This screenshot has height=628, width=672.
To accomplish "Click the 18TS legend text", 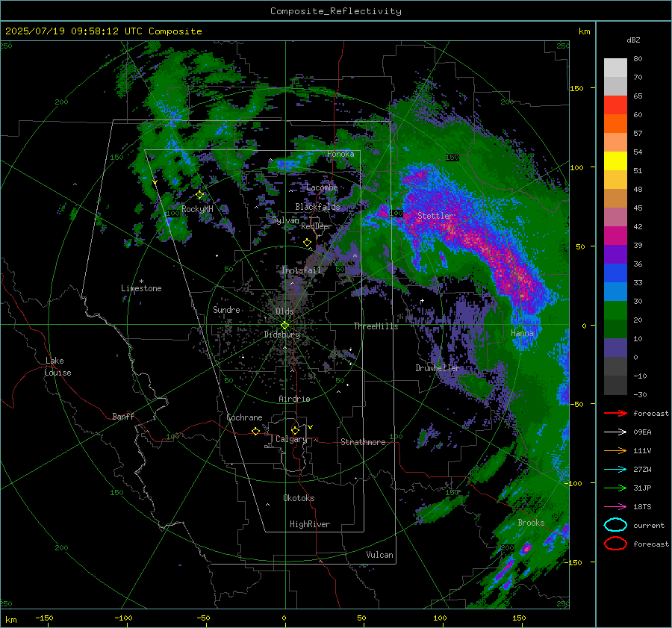I will click(642, 507).
